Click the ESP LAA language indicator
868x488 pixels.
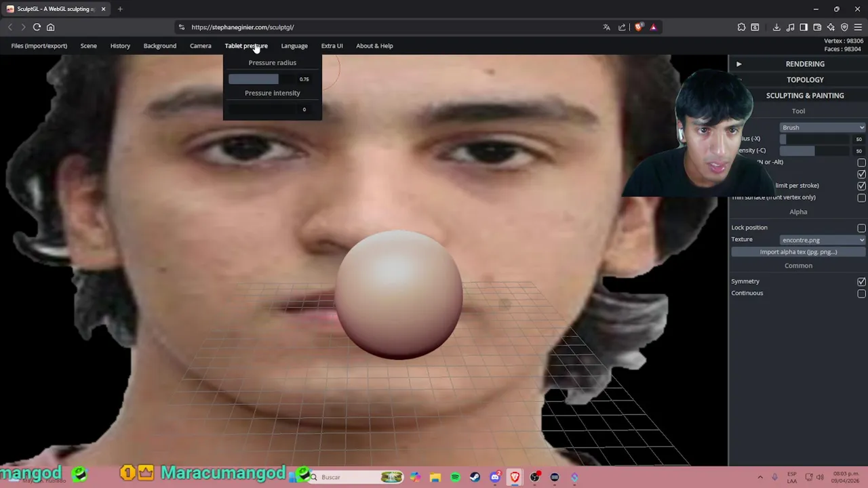coord(792,477)
